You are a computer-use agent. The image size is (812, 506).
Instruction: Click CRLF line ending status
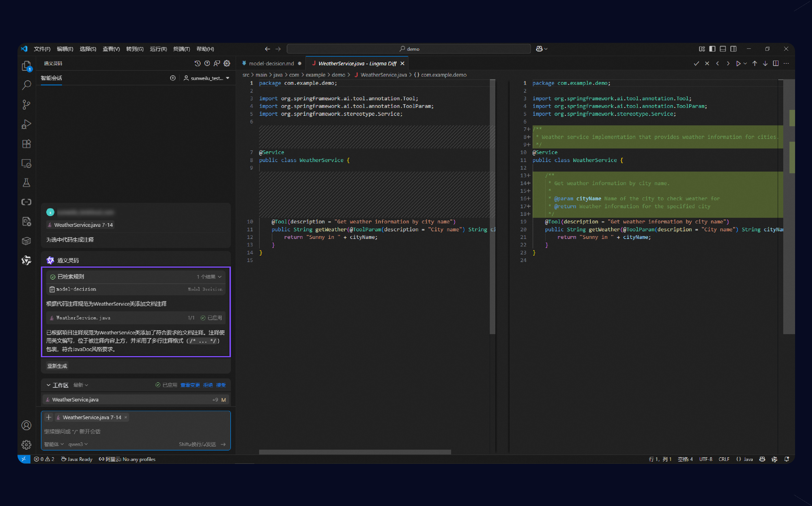(x=723, y=459)
